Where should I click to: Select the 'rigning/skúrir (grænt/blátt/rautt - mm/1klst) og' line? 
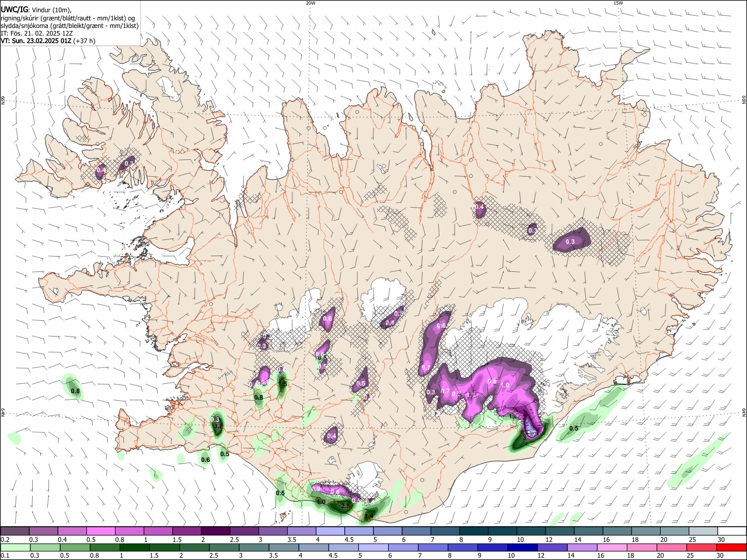coord(68,18)
